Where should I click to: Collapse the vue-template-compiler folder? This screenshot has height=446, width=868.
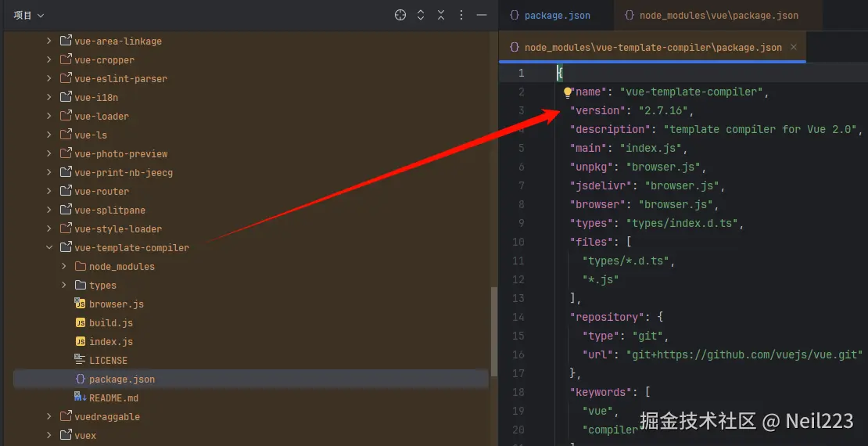coord(48,248)
